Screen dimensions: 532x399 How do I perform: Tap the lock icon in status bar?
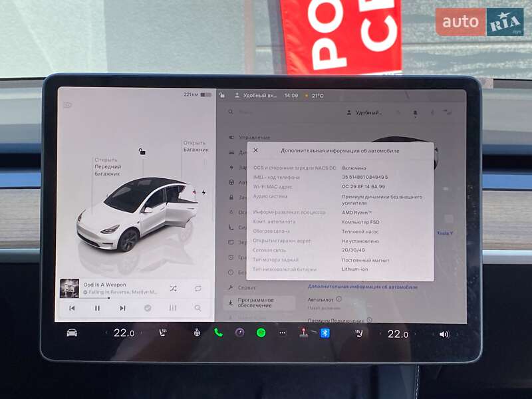pos(222,95)
